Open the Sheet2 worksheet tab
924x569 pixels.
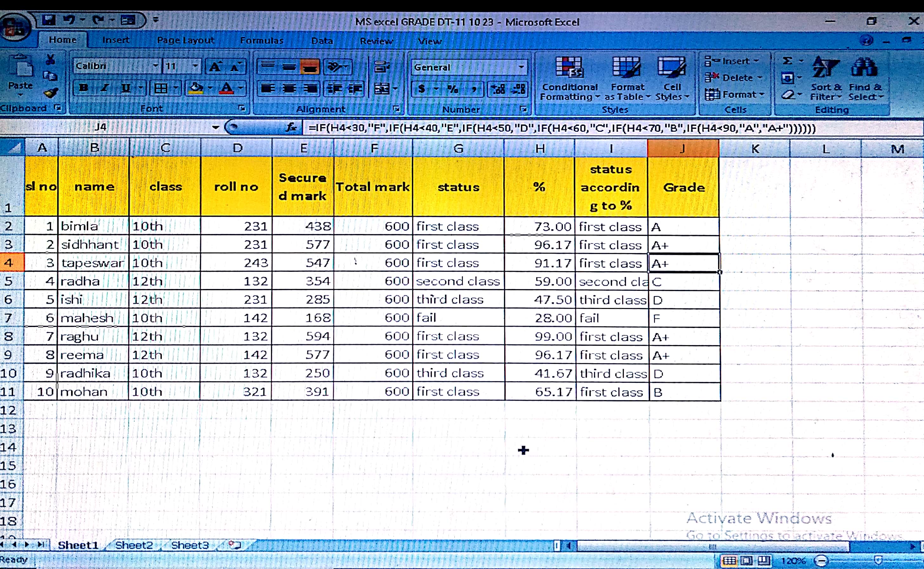134,545
